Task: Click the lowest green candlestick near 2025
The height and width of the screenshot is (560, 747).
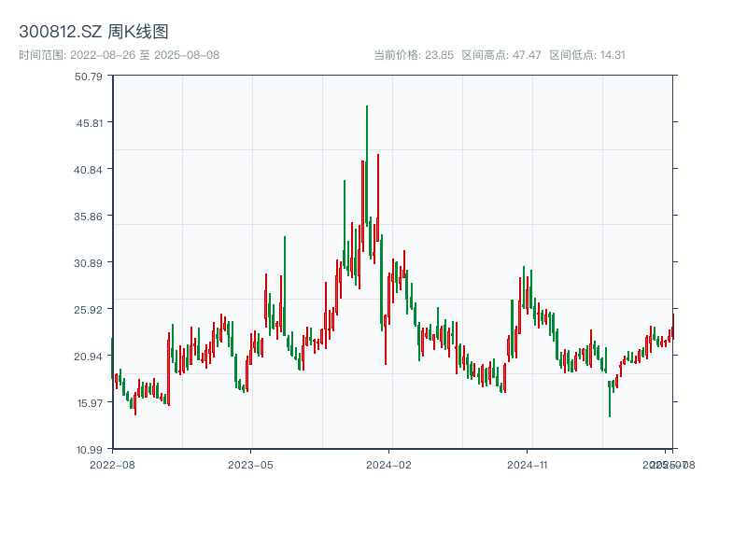Action: (x=610, y=399)
